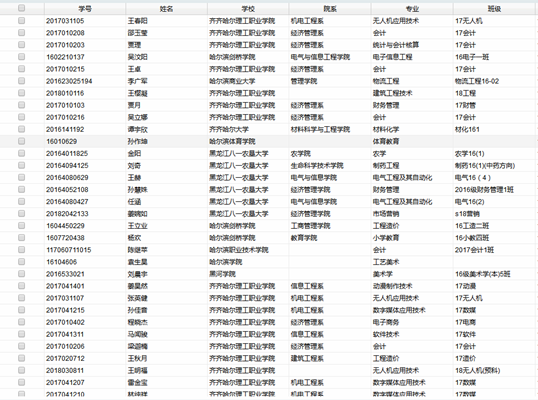
Task: Click the department cell 生命科学技术学院
Action: tap(317, 165)
